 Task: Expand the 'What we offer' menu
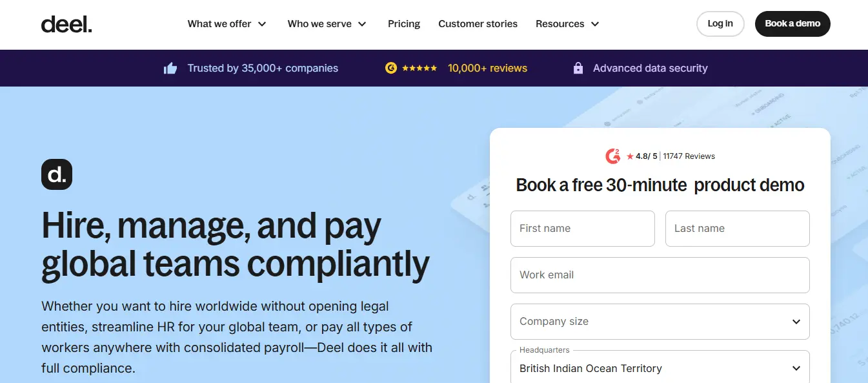[227, 23]
